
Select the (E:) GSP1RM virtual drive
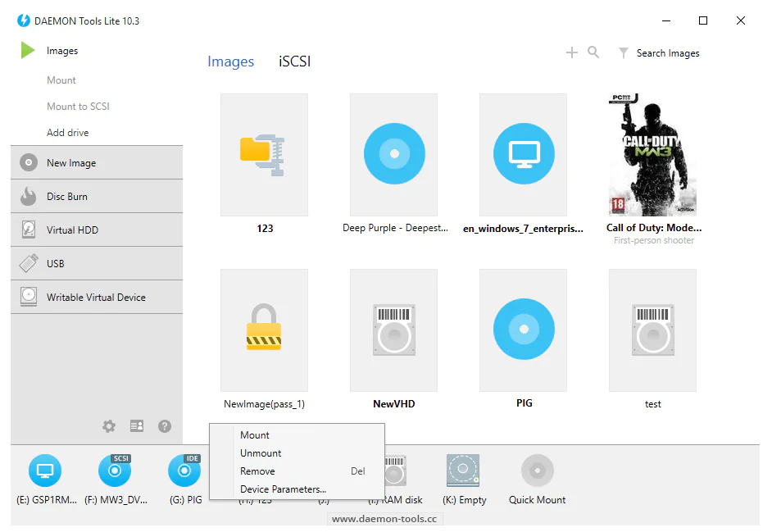tap(45, 471)
